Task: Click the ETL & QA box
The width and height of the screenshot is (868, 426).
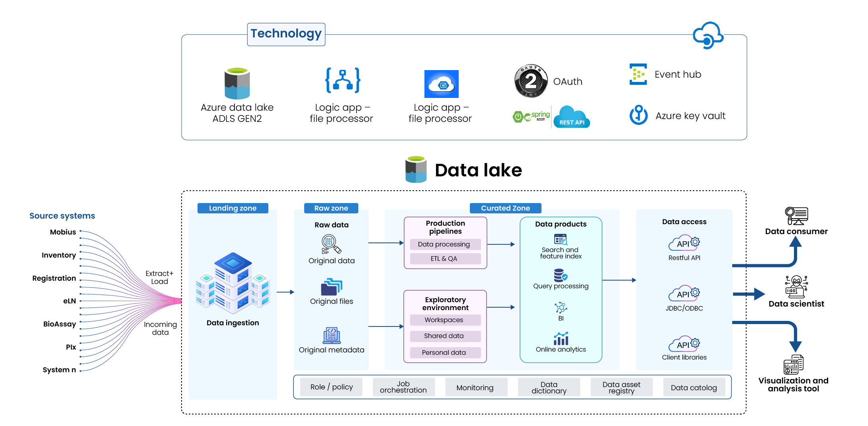Action: [x=446, y=259]
